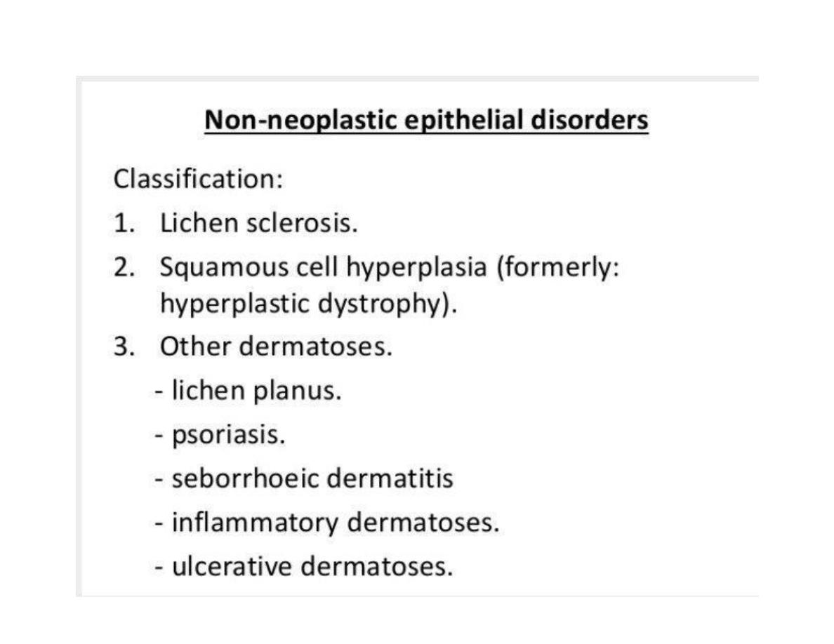Select '- inflammatory dermatoses.' sub-item

coord(327,523)
